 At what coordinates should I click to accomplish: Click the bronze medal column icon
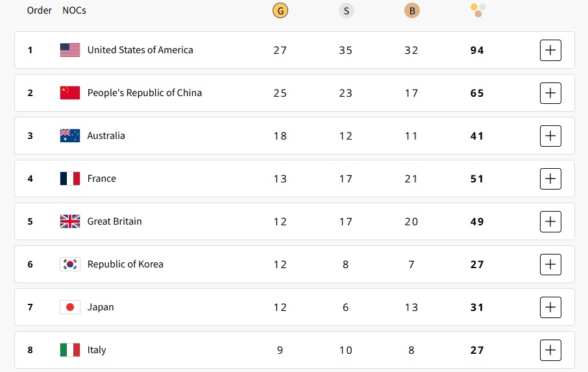point(411,10)
